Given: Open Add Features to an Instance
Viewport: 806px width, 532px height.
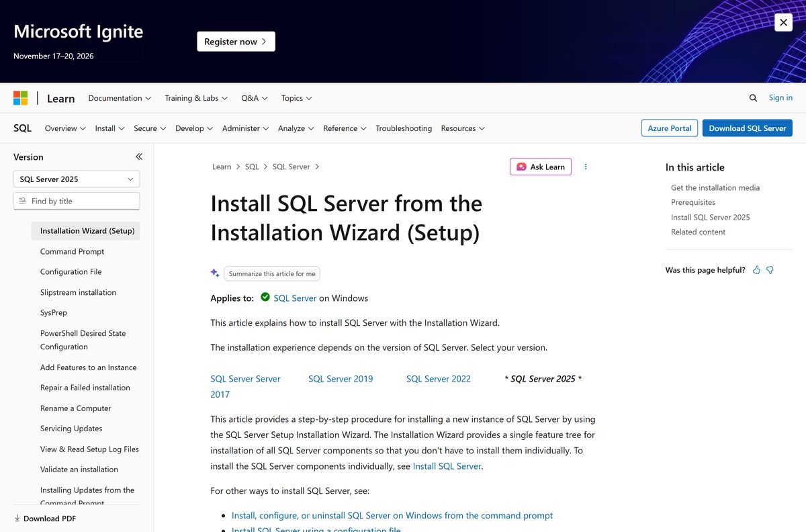Looking at the screenshot, I should coord(88,367).
